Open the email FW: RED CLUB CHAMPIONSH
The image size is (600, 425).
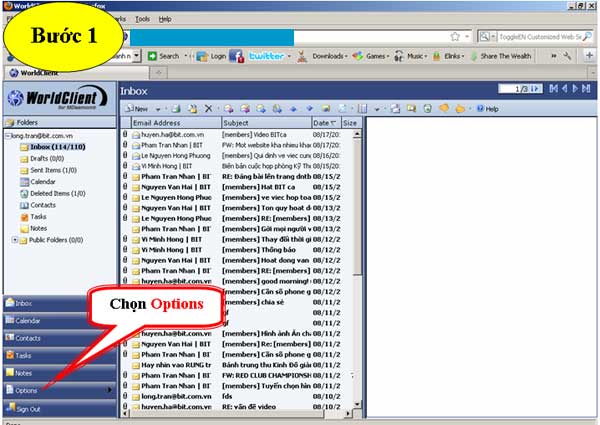point(266,375)
